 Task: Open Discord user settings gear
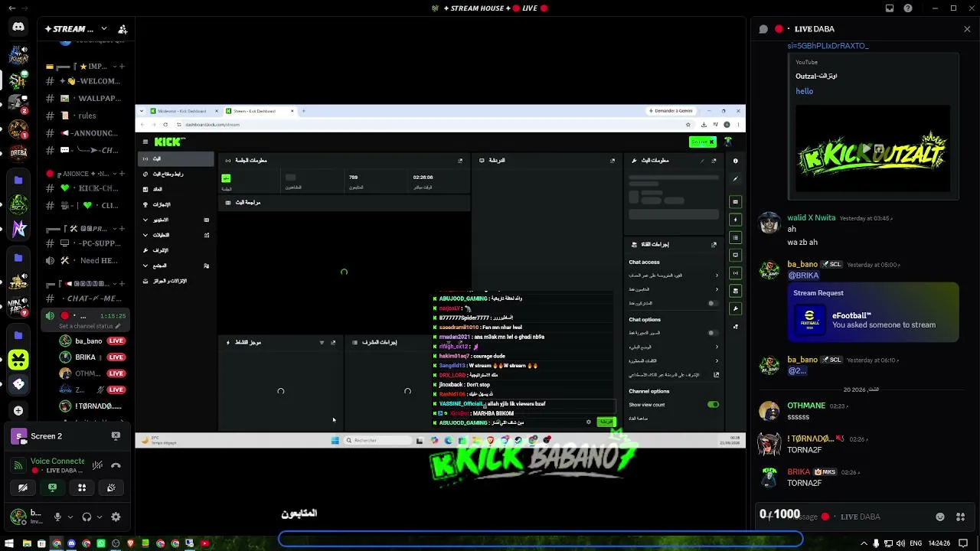(116, 517)
